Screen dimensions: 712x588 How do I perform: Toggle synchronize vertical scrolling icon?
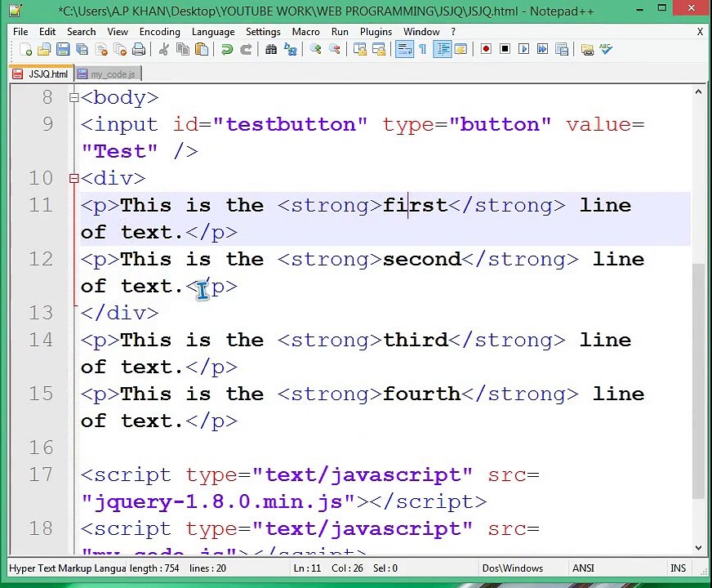(x=359, y=49)
